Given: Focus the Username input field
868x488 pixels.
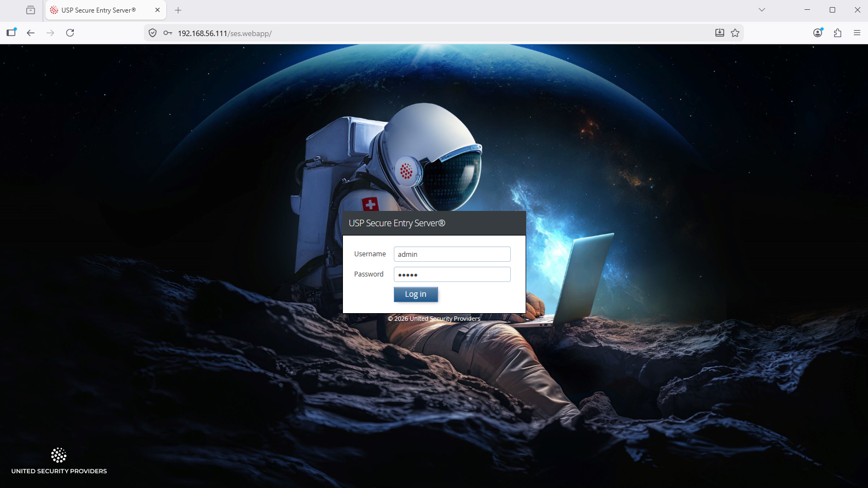Looking at the screenshot, I should (452, 254).
